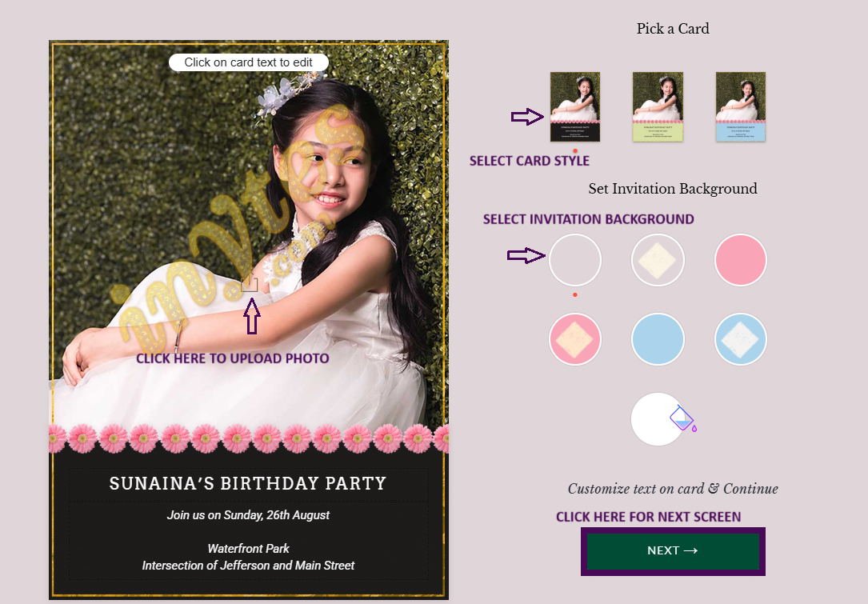Edit the "Join us on Sunday, 26th August" line

pos(248,515)
